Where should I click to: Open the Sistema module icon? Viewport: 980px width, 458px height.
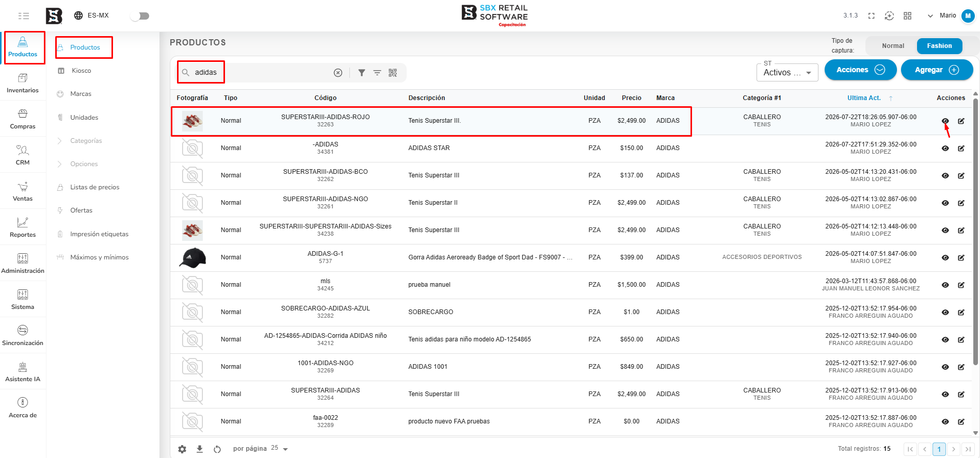[23, 295]
